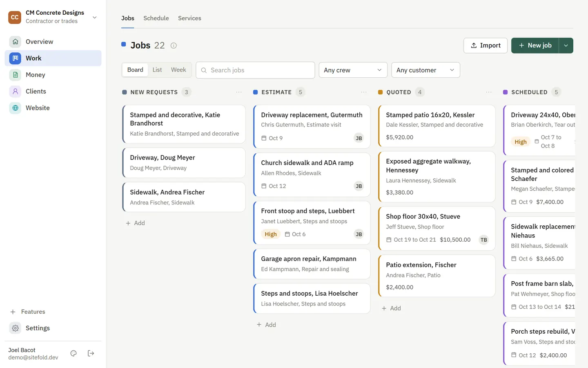The width and height of the screenshot is (588, 368).
Task: Open the Settings gear icon
Action: pos(15,328)
